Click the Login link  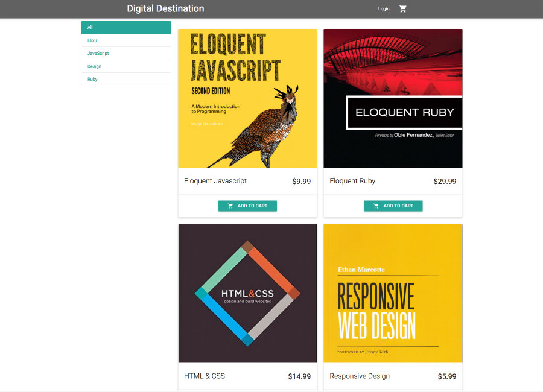(x=384, y=8)
